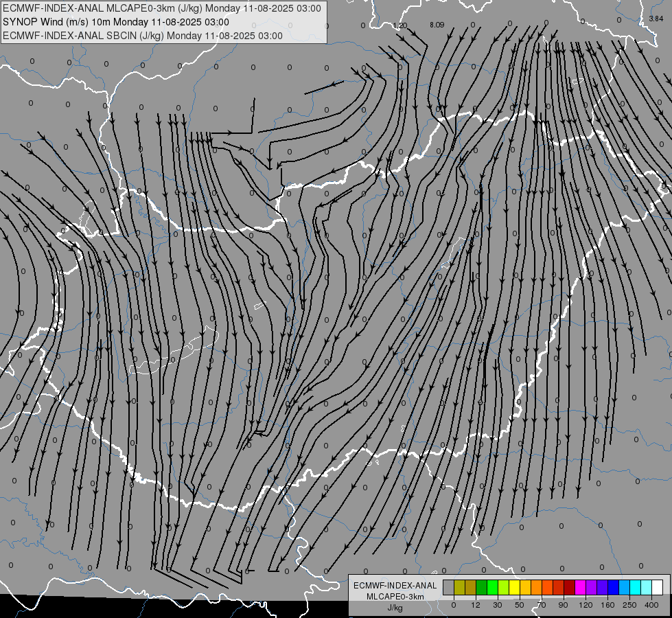Screen dimensions: 672x618
Task: Click the 8.09 value on the map
Action: click(437, 25)
